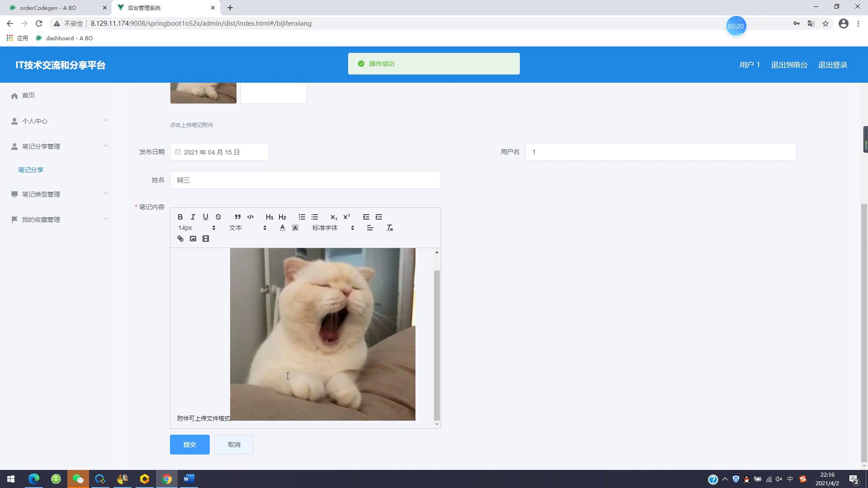Insert a link in the editor
This screenshot has width=868, height=488.
(x=180, y=239)
